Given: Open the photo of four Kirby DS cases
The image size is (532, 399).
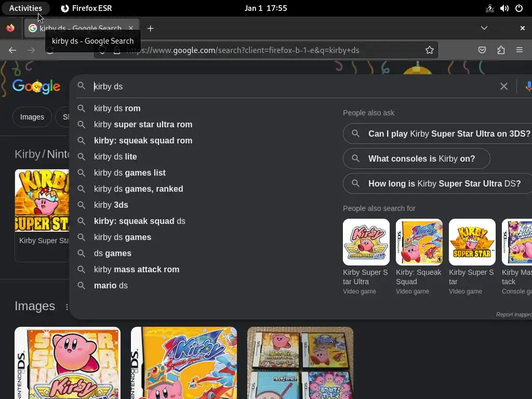Looking at the screenshot, I should (x=300, y=363).
